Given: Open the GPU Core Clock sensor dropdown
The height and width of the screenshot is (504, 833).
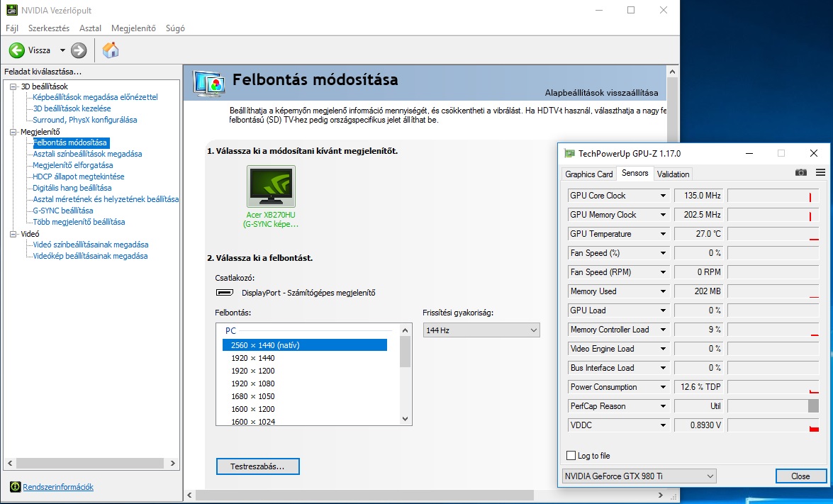Looking at the screenshot, I should point(663,196).
